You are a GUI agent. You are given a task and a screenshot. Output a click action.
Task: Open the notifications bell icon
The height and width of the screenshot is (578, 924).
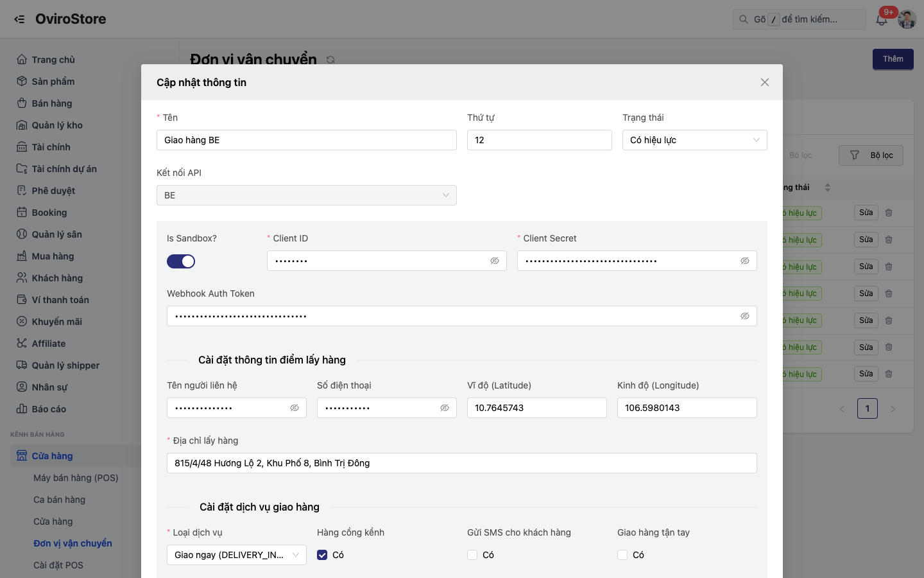[882, 20]
